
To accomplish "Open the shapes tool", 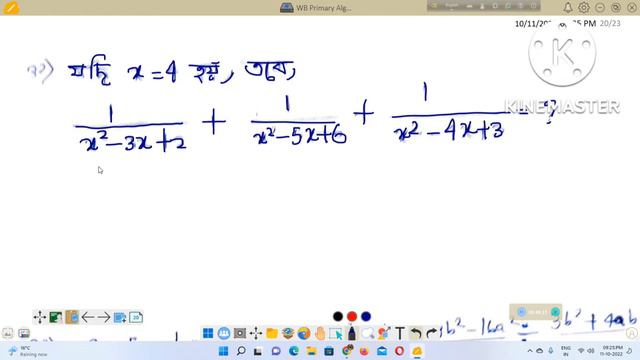I will pos(383,333).
